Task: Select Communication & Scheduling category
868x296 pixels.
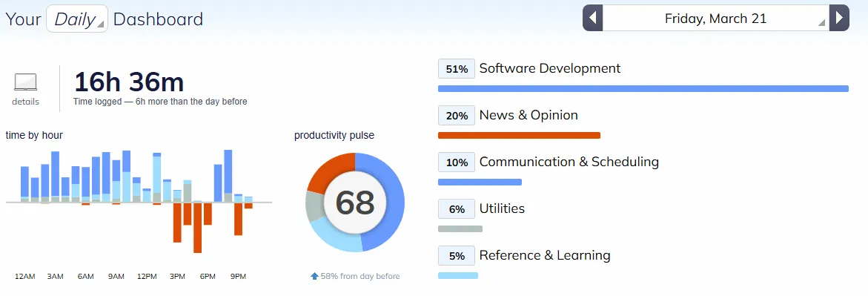Action: 569,162
